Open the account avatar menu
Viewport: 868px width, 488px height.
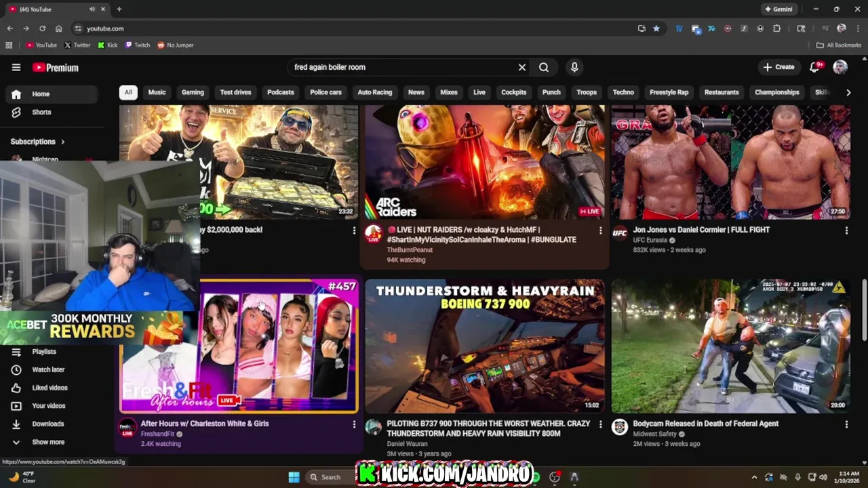(840, 67)
